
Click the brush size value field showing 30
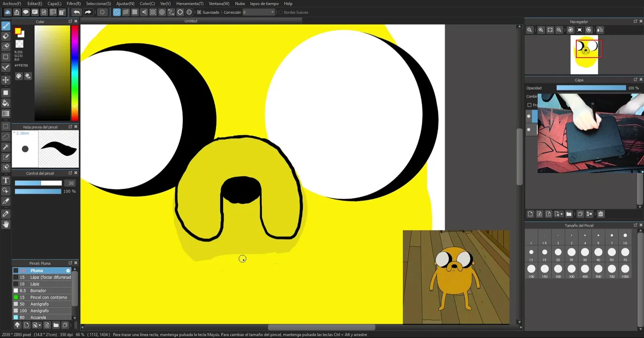pyautogui.click(x=71, y=183)
